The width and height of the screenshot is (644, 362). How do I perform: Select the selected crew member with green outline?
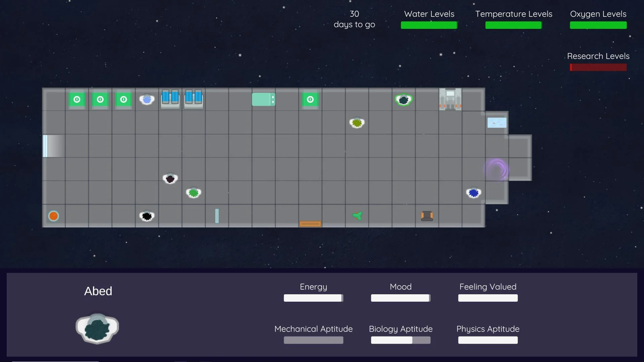[x=404, y=100]
